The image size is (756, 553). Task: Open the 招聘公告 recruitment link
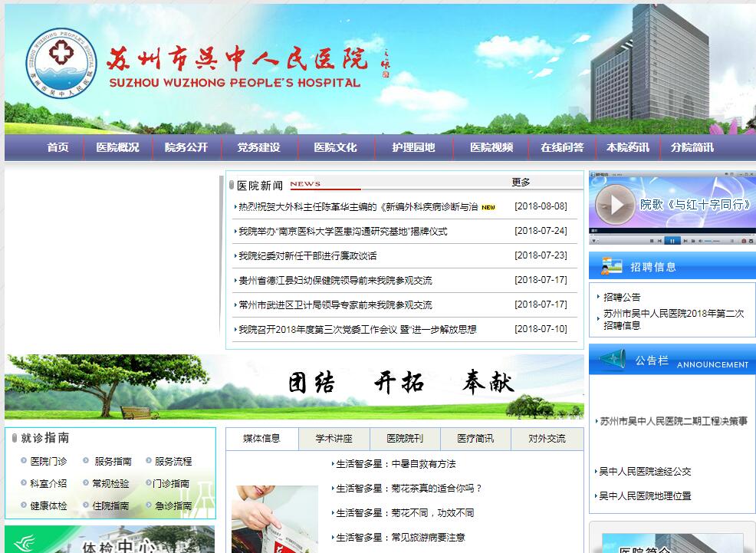tap(622, 297)
